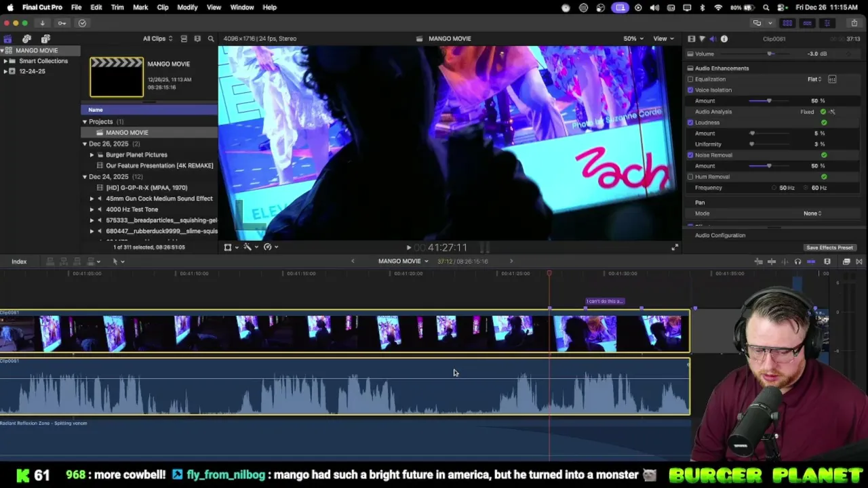Open the Window menu
Viewport: 868px width, 488px height.
[x=242, y=7]
